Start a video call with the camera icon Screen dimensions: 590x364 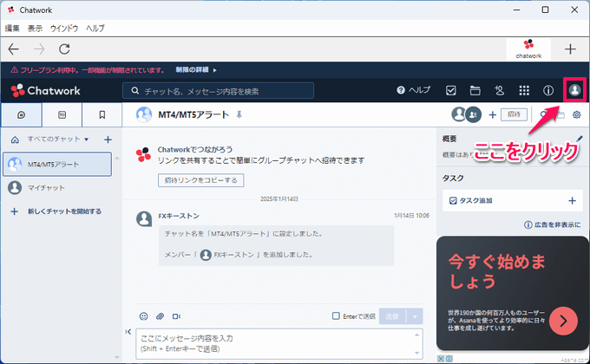click(x=176, y=315)
